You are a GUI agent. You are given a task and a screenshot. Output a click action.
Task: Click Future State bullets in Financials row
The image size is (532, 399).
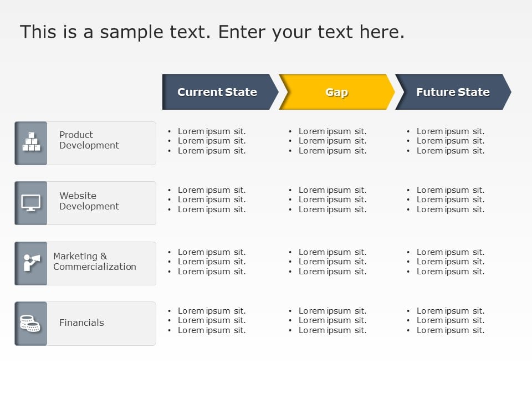tap(450, 320)
